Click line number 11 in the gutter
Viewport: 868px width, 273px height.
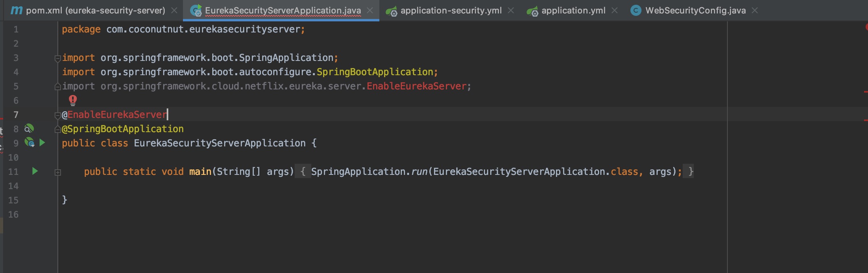(x=13, y=172)
